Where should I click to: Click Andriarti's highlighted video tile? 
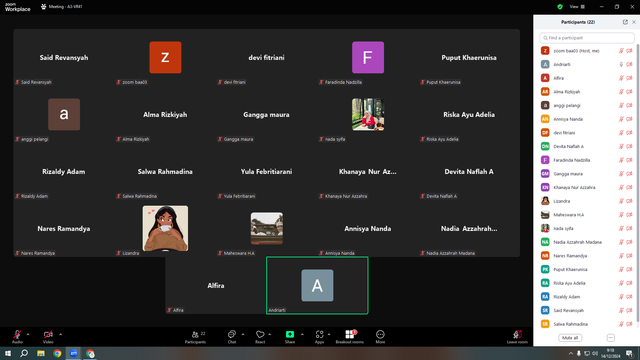(317, 285)
